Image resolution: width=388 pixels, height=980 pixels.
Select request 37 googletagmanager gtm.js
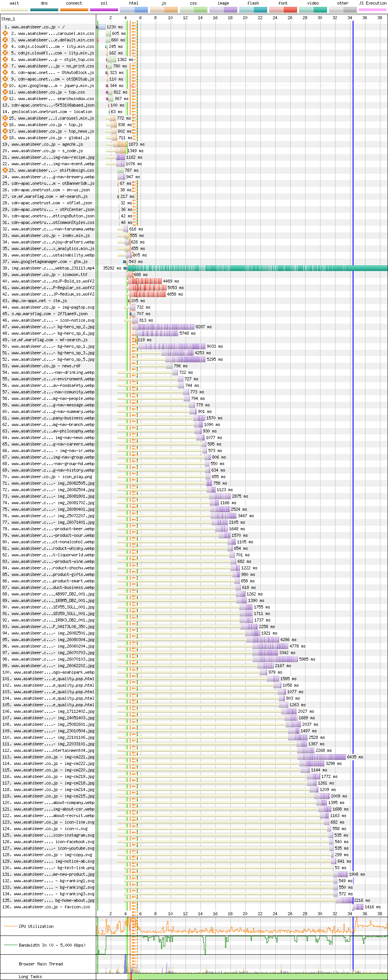pos(48,261)
